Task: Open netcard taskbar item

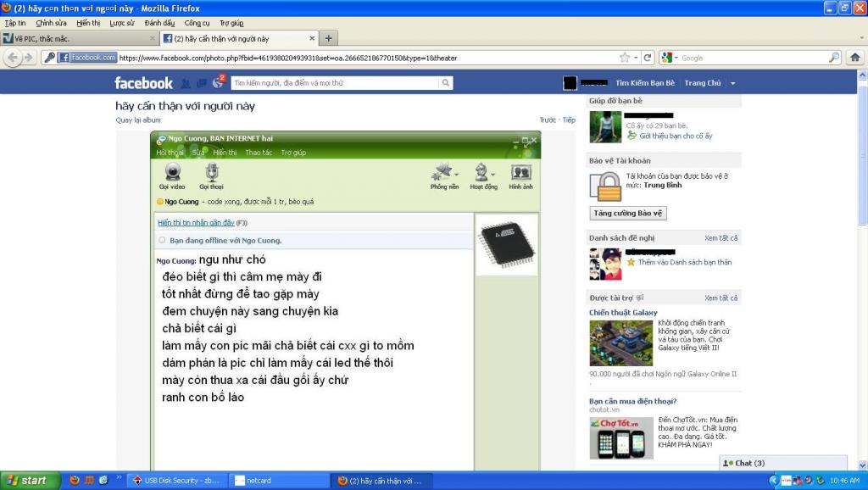Action: (279, 481)
